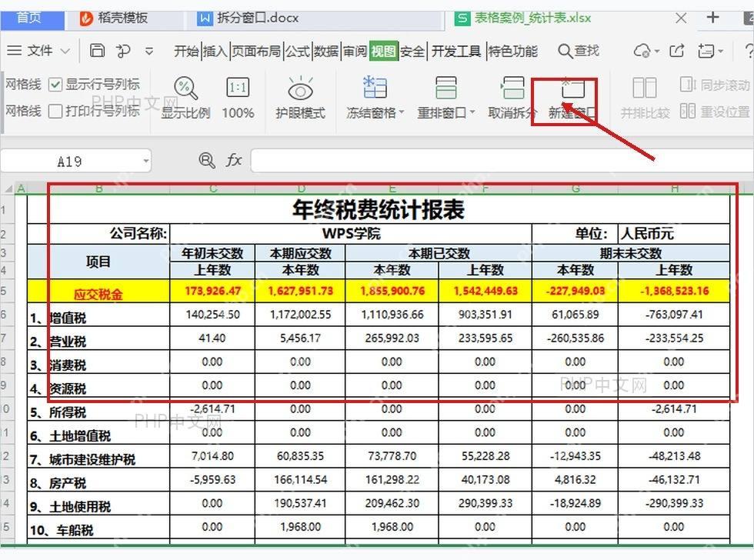Click the 重设位置 reset position option
Image resolution: width=754 pixels, height=560 pixels.
(715, 111)
